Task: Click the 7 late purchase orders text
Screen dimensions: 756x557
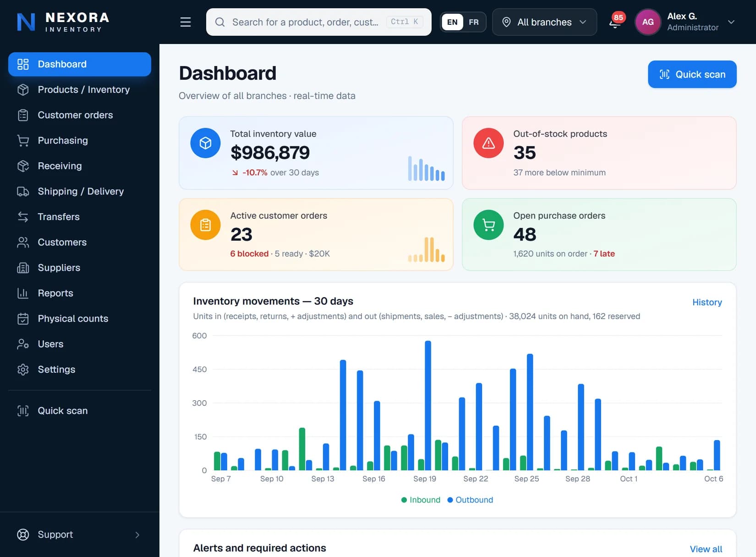Action: (x=604, y=254)
